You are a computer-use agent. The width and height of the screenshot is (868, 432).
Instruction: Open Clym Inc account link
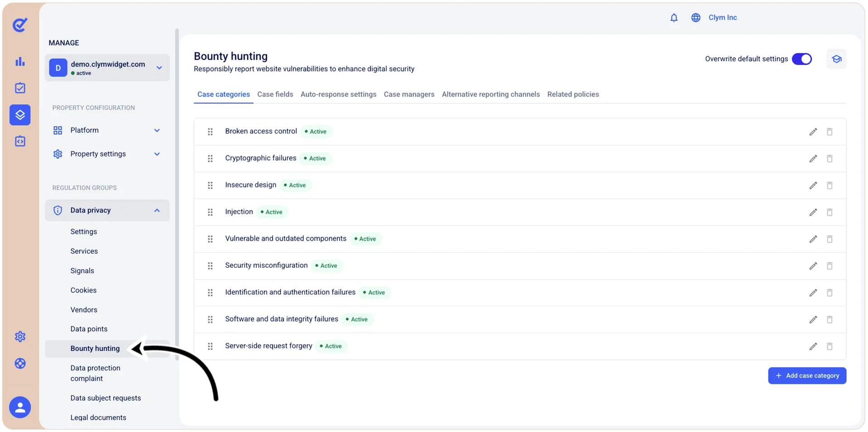coord(723,18)
